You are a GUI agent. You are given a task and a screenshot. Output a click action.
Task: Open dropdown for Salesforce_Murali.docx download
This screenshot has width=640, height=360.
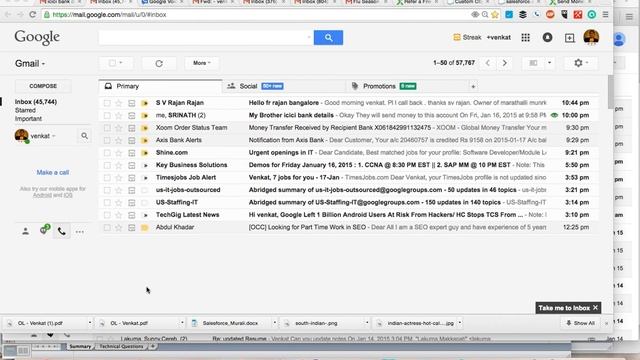(x=274, y=323)
